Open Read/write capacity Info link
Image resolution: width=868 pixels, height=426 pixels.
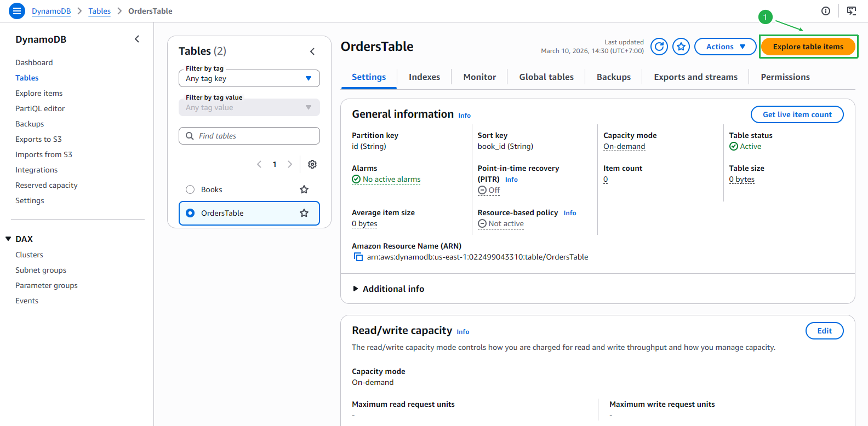(x=463, y=332)
